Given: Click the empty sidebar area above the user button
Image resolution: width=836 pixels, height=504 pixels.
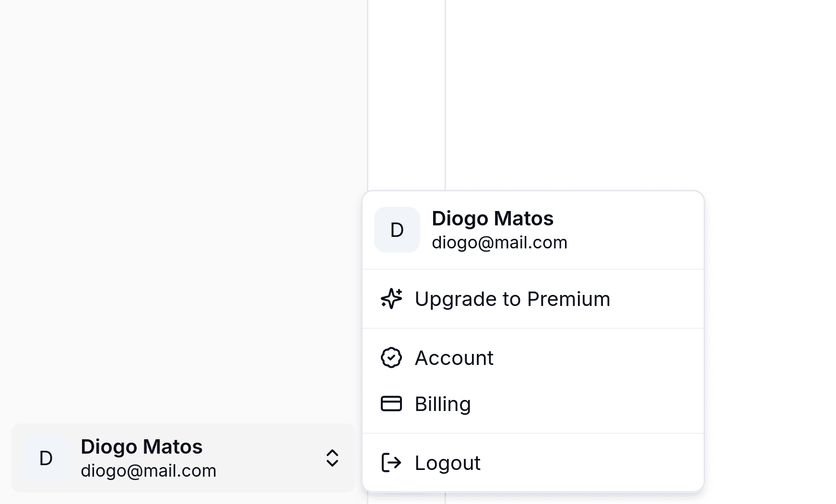Looking at the screenshot, I should (183, 211).
